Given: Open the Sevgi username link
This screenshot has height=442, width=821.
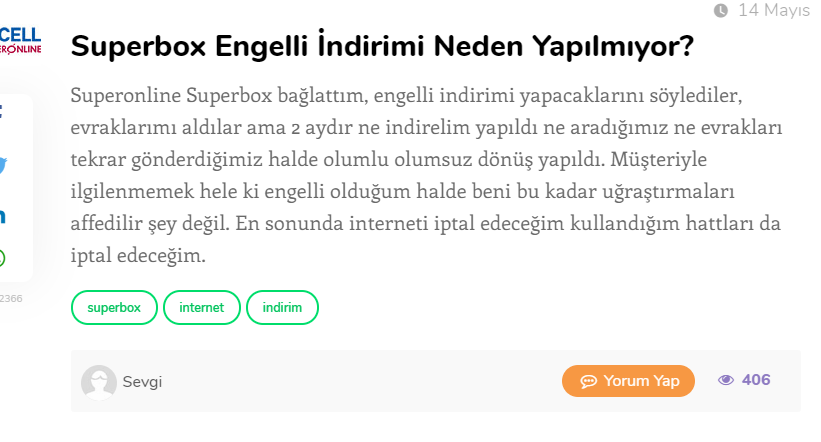Looking at the screenshot, I should [x=142, y=382].
